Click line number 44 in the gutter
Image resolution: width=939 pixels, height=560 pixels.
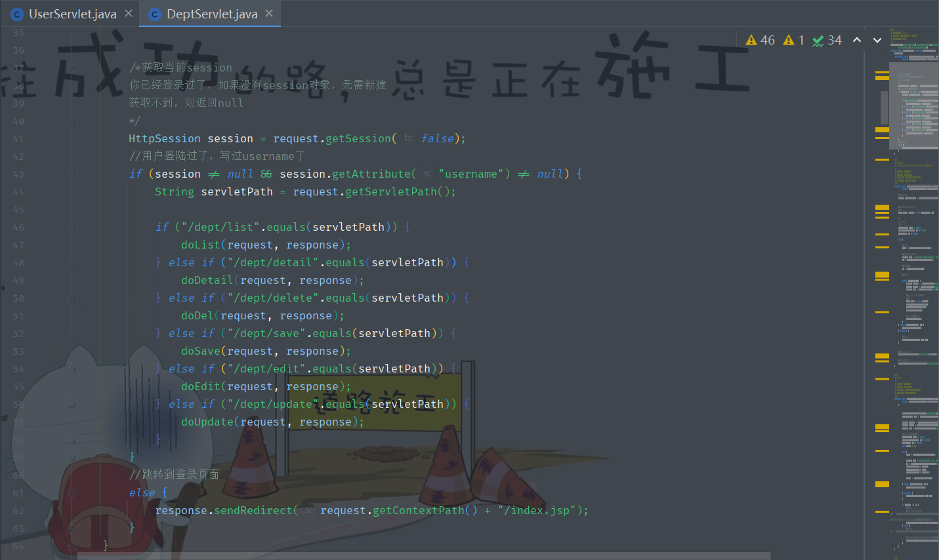pos(18,192)
